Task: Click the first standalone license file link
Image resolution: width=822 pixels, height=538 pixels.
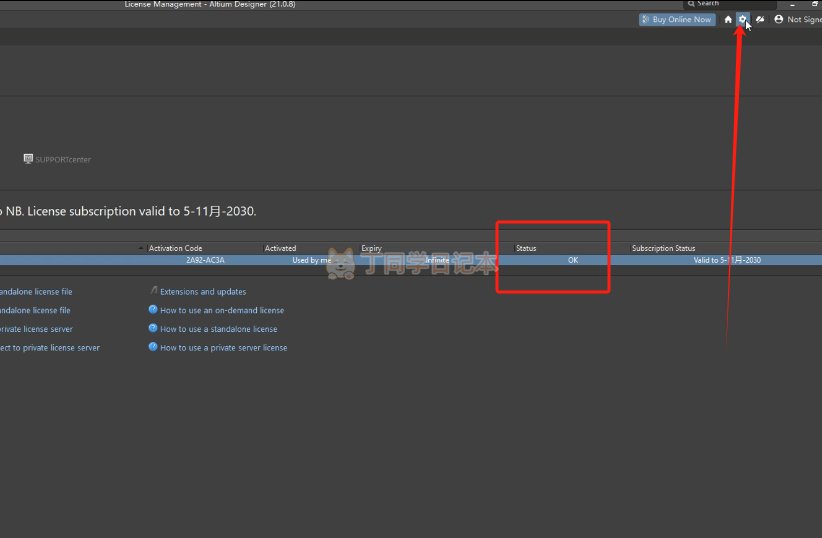Action: pyautogui.click(x=36, y=292)
